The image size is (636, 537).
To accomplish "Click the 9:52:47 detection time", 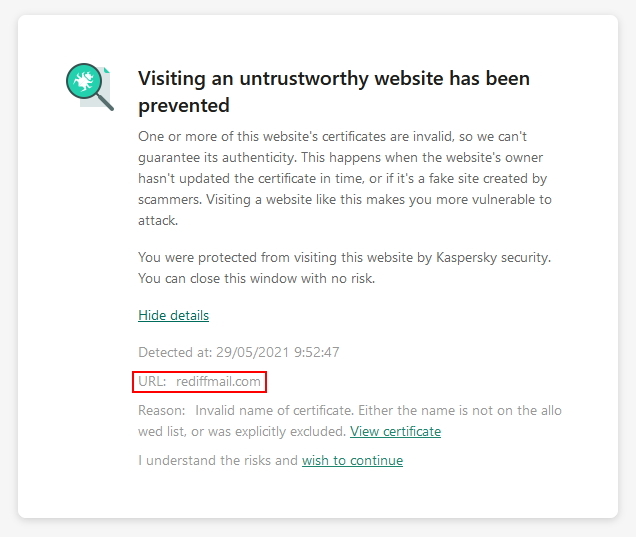I will tap(317, 352).
